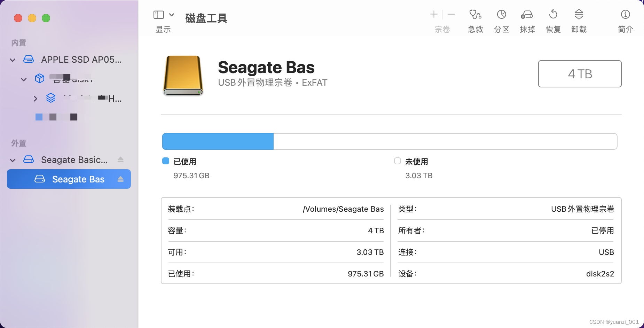Click the device value disk2s2
This screenshot has width=644, height=328.
(x=600, y=274)
